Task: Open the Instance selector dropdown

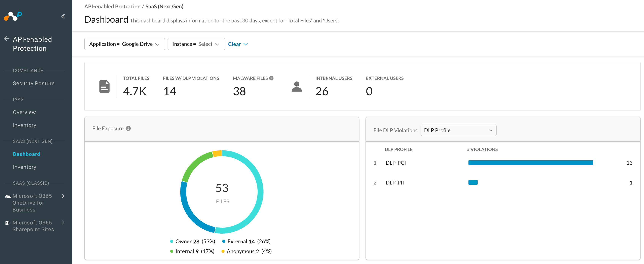Action: tap(196, 44)
